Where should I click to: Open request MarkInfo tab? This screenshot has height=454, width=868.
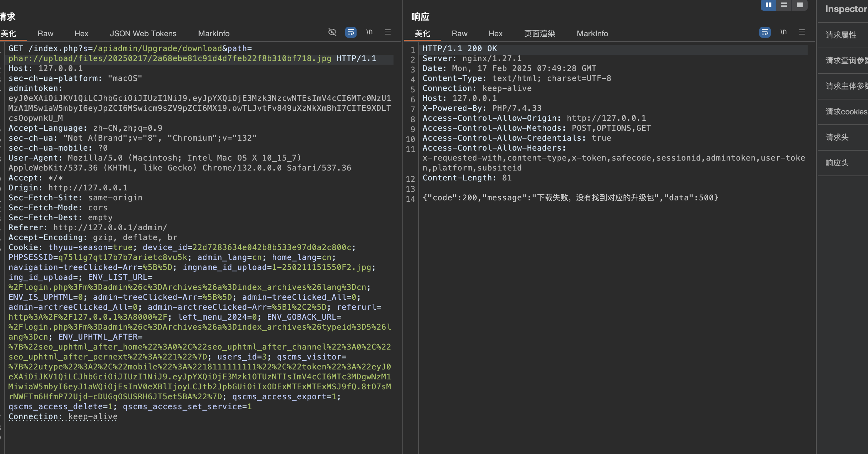click(x=214, y=33)
